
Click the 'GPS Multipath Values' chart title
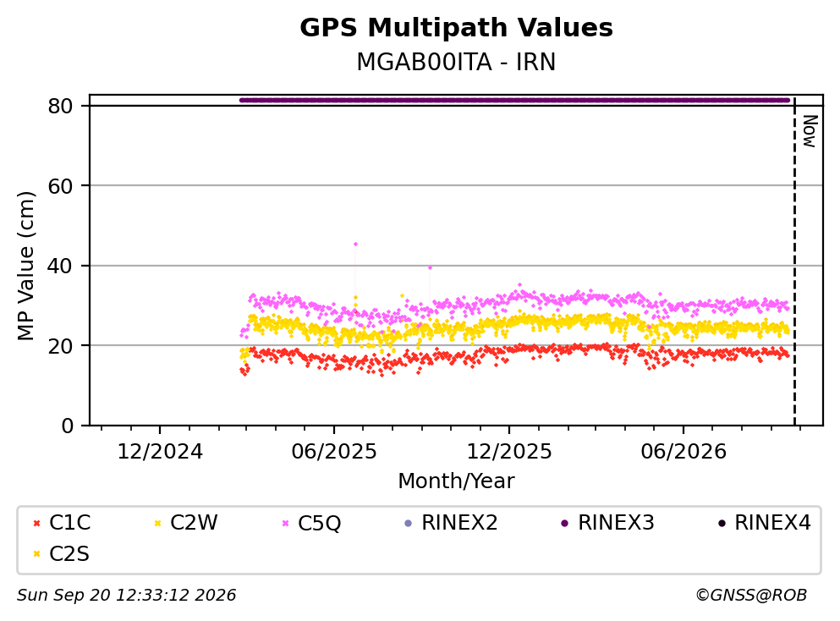tap(456, 28)
